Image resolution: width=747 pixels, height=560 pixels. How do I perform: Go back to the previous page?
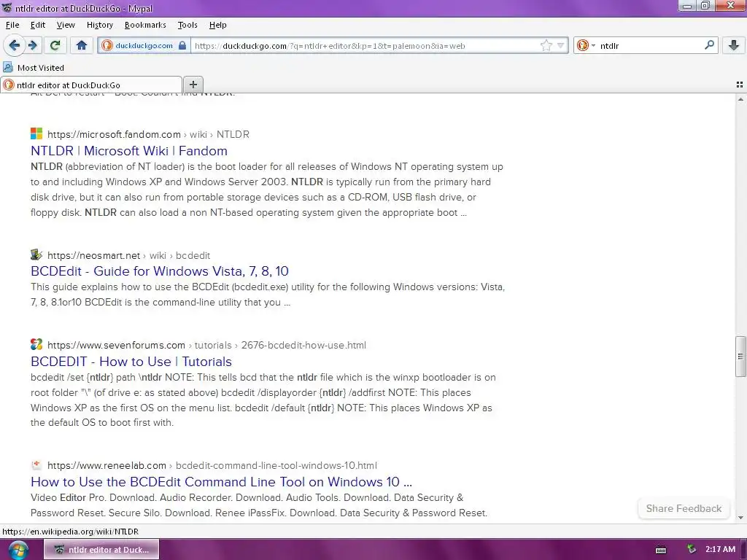click(x=15, y=45)
